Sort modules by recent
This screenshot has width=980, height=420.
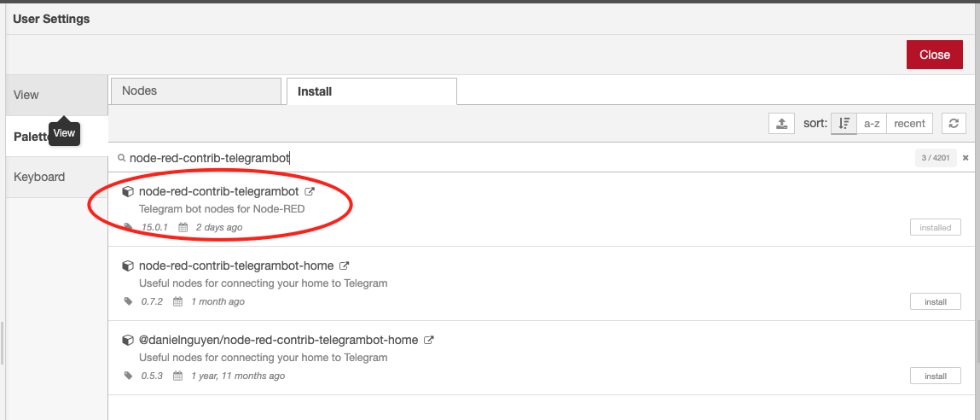pyautogui.click(x=909, y=123)
